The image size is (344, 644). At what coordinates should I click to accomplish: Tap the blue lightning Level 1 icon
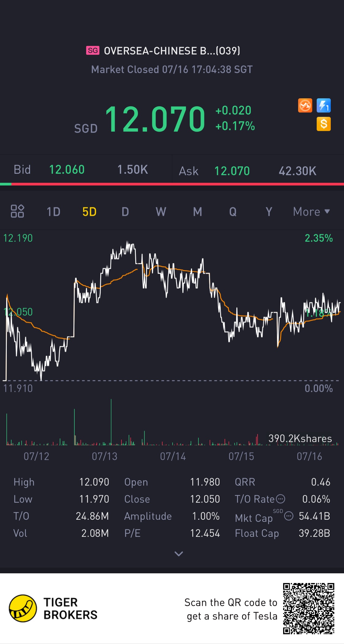coord(324,106)
